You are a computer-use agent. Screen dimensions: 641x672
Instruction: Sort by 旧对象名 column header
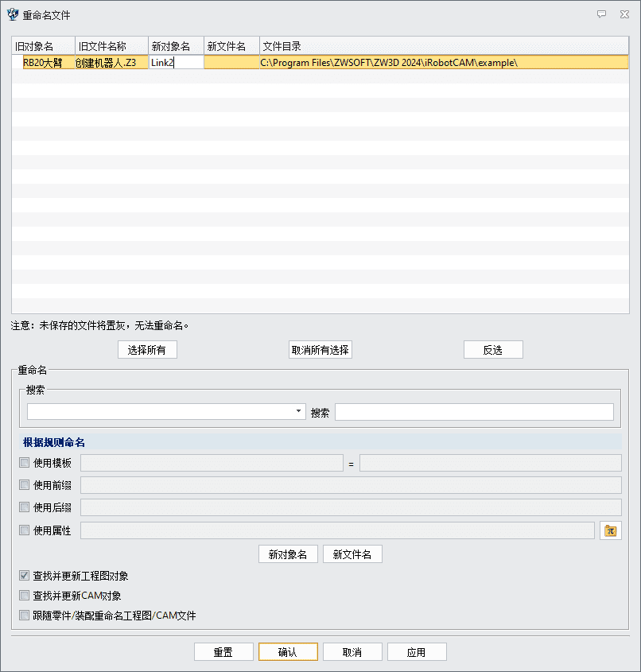pos(43,46)
